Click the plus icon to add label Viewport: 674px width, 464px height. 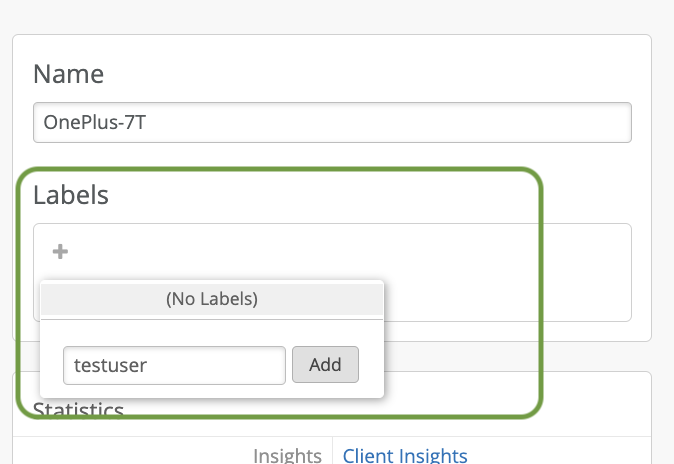click(x=60, y=252)
